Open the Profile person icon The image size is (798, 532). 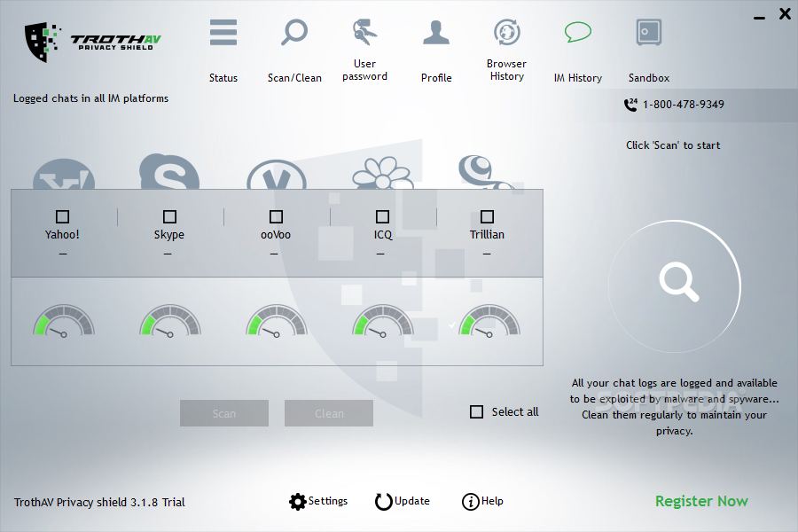436,33
